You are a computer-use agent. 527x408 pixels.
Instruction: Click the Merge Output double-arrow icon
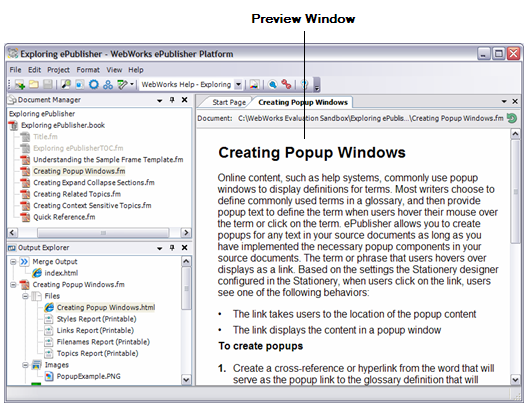click(24, 261)
